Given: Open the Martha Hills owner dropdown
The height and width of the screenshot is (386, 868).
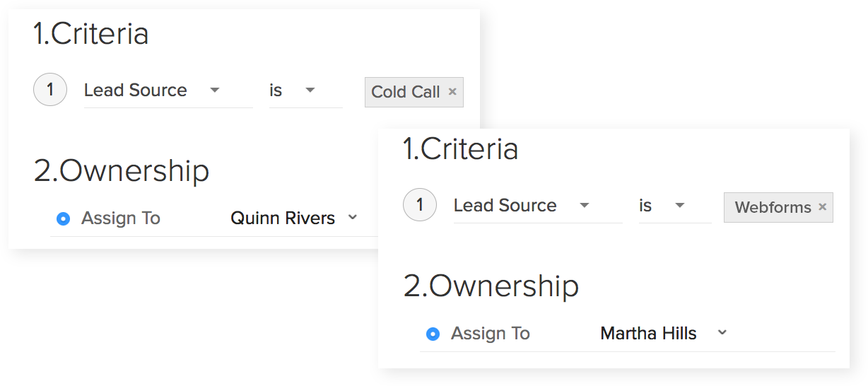Looking at the screenshot, I should click(x=722, y=333).
